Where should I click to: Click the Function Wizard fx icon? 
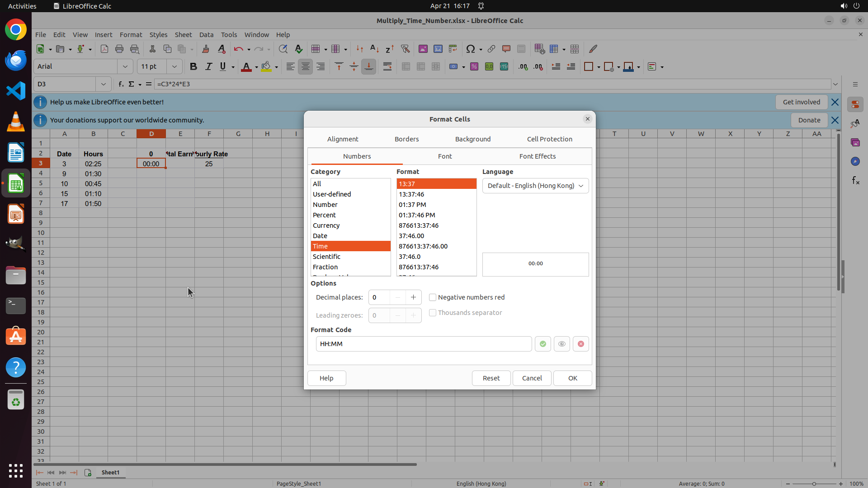coord(121,84)
